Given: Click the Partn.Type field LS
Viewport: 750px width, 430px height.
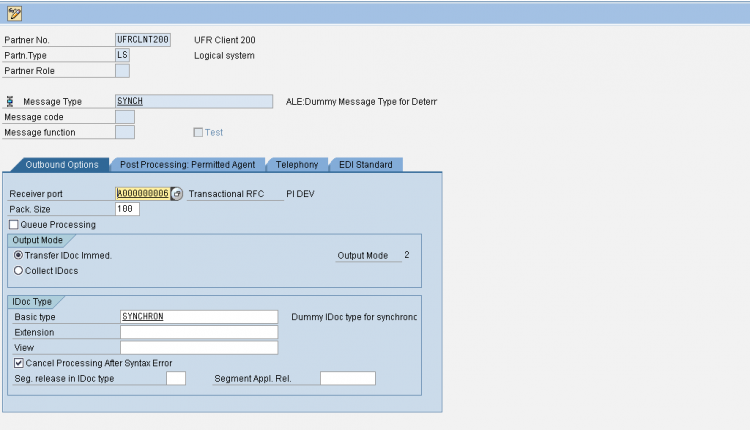Looking at the screenshot, I should pyautogui.click(x=122, y=55).
